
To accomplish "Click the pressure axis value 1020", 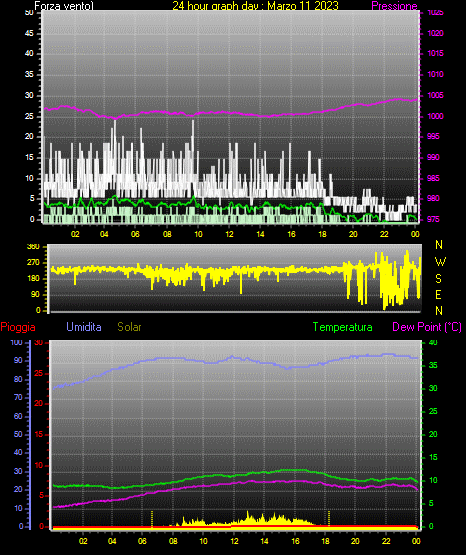I will pyautogui.click(x=435, y=33).
